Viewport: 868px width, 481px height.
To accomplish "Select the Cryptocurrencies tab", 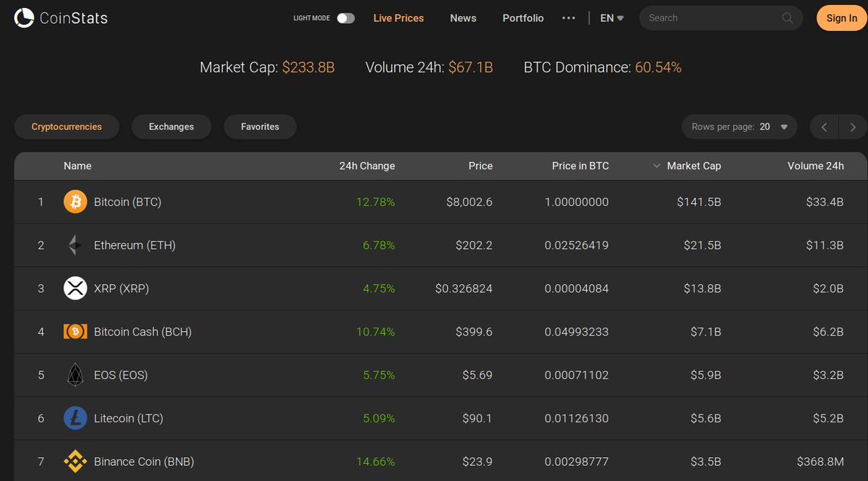I will point(67,127).
